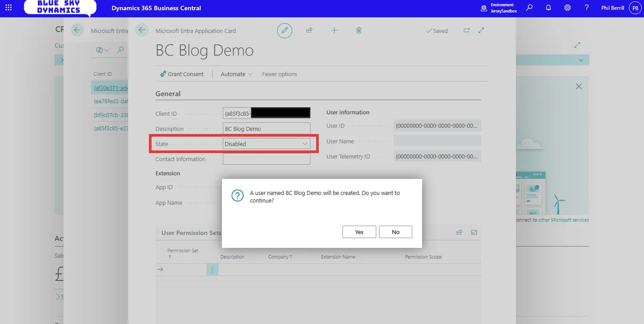Sort by the Company column header

tap(280, 257)
